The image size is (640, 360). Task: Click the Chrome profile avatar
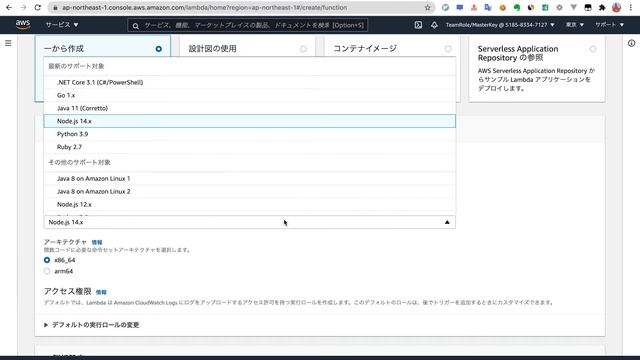click(616, 7)
